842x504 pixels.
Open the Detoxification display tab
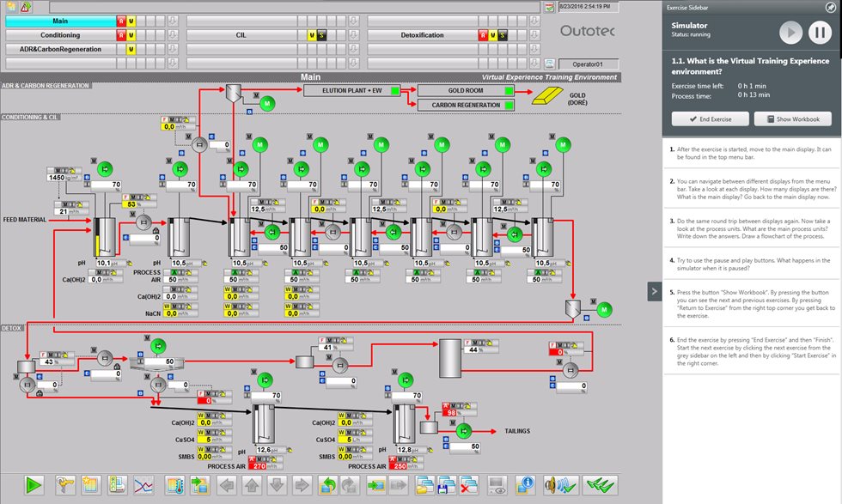pos(423,35)
